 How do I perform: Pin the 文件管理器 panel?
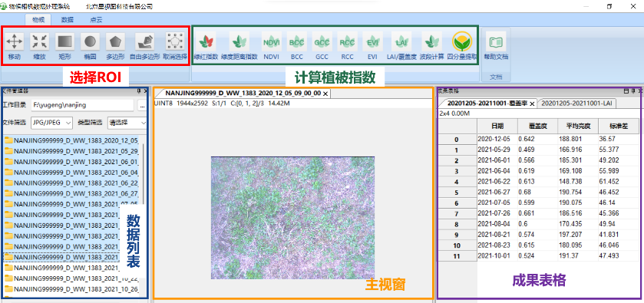[139, 91]
